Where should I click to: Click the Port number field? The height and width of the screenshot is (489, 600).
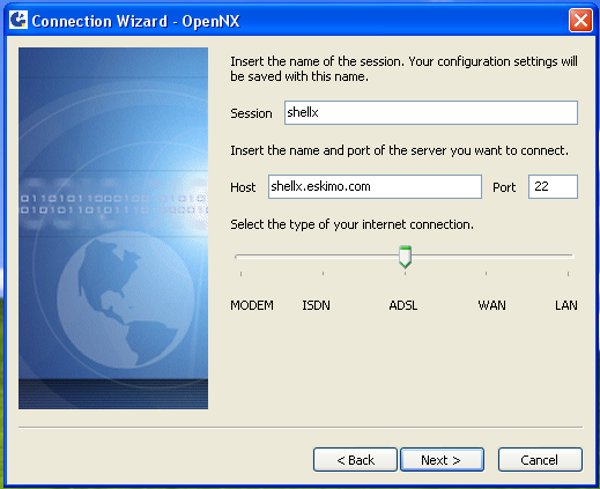(553, 187)
